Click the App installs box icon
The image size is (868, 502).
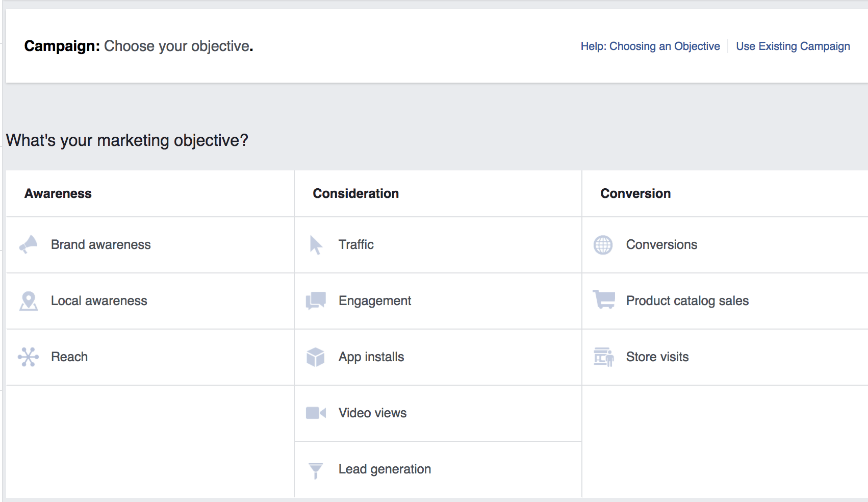pos(316,357)
